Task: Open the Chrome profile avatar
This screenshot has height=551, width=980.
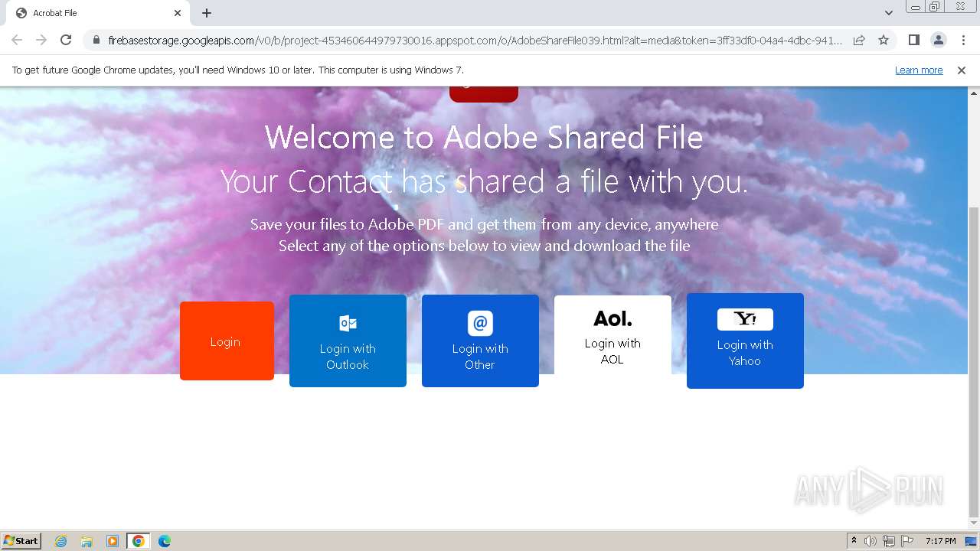Action: coord(938,40)
